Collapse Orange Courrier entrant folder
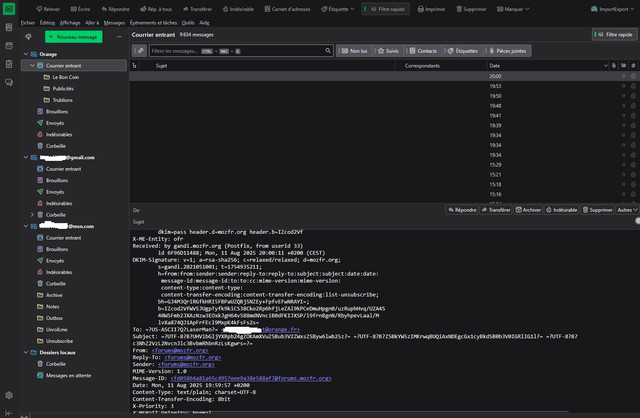 pyautogui.click(x=32, y=65)
